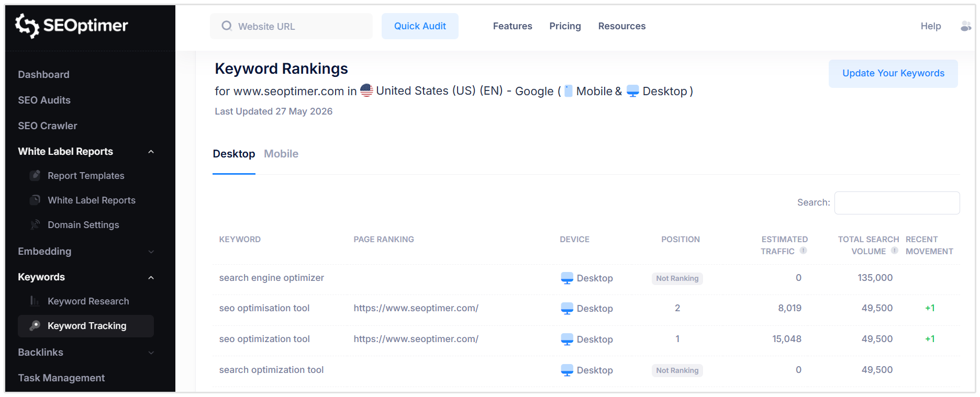Click the SEOptimer logo
This screenshot has height=397, width=980.
pos(72,26)
